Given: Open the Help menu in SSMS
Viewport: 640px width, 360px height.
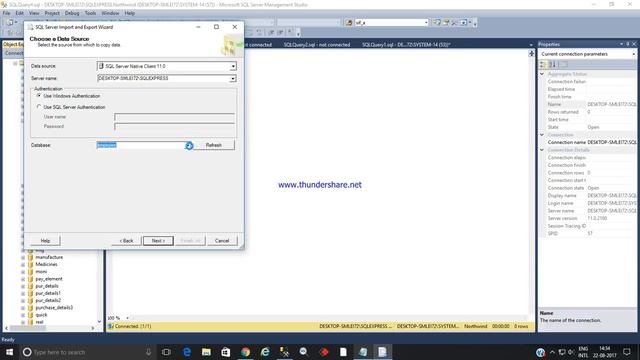Looking at the screenshot, I should [129, 13].
